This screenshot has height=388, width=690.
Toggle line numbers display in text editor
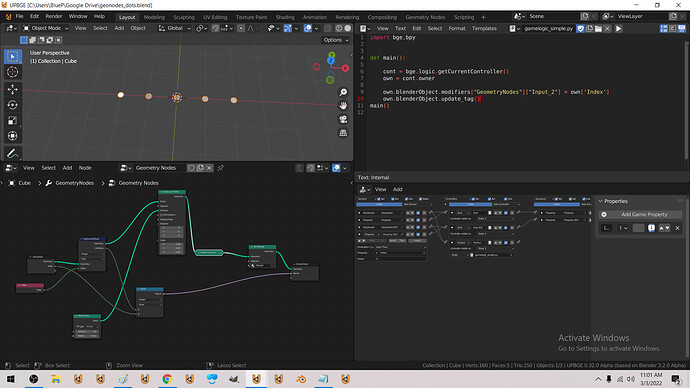(x=664, y=28)
